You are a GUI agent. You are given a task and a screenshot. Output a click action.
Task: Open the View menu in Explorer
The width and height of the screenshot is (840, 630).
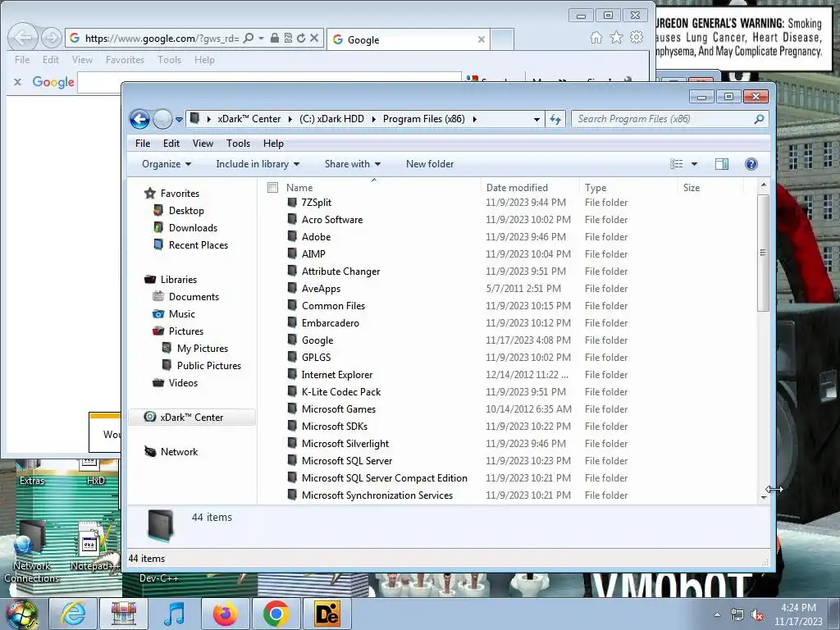[203, 144]
